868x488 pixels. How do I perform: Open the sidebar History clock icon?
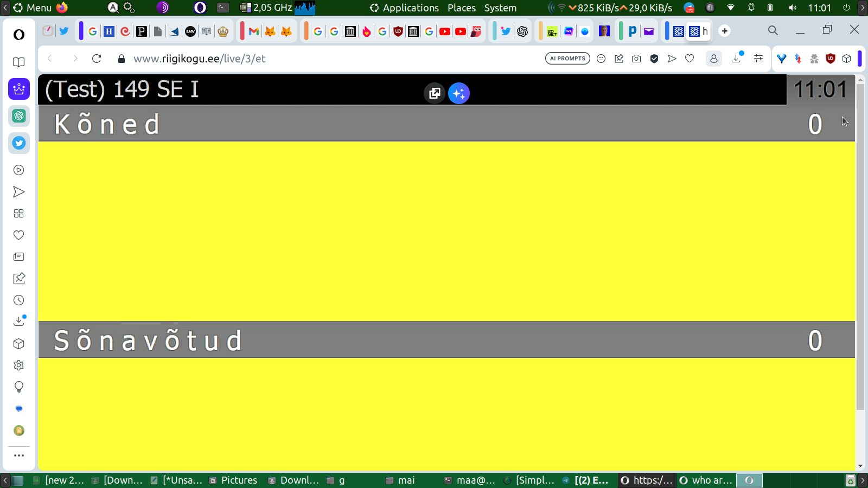point(19,300)
